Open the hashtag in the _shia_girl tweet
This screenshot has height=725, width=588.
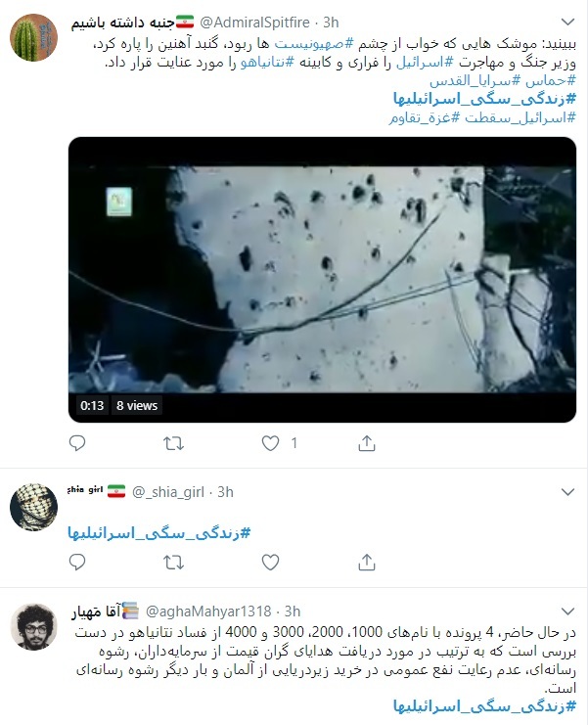tap(159, 532)
